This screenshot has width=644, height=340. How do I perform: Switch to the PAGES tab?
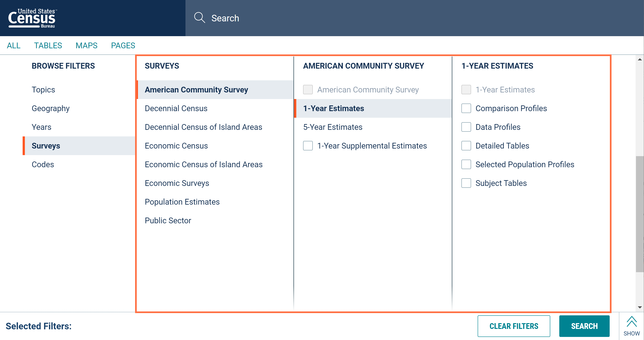click(123, 45)
